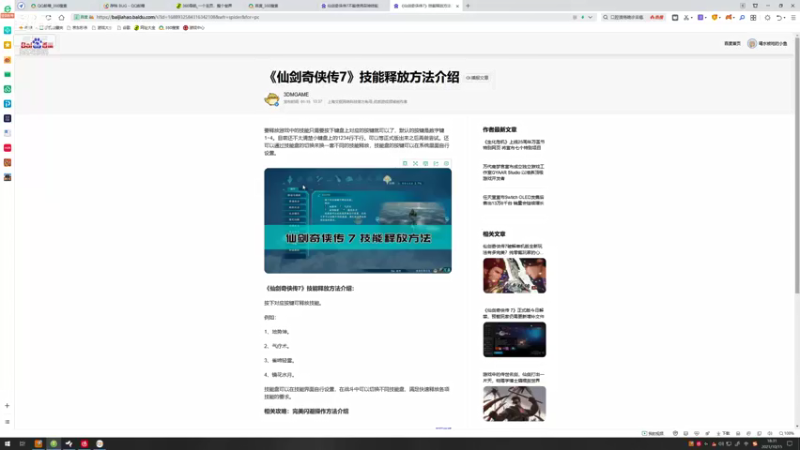Switch to the BUG QQ mail tab
The width and height of the screenshot is (800, 450).
tap(134, 6)
